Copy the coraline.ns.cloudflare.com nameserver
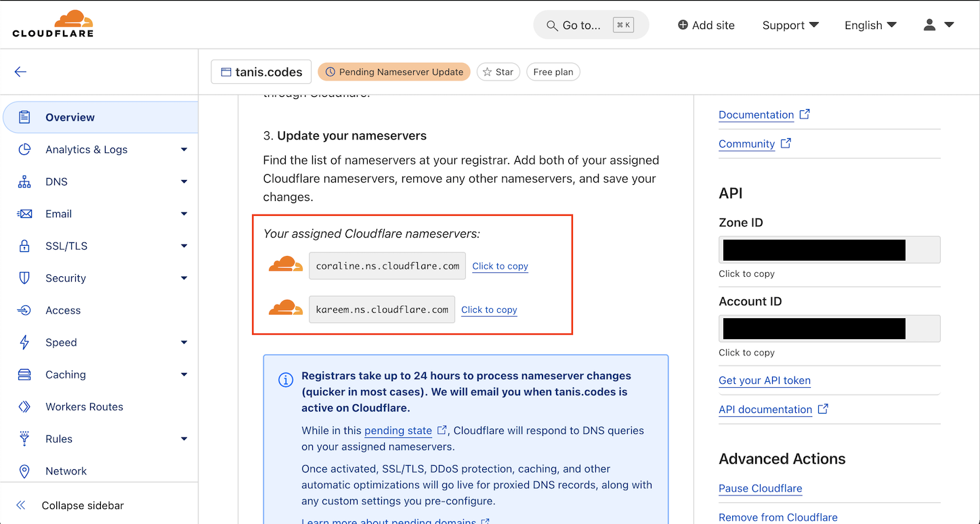This screenshot has width=980, height=524. click(x=500, y=266)
